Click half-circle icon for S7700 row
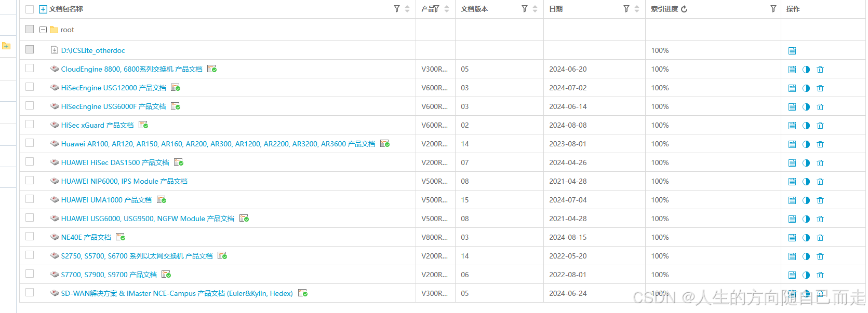Screen dimensions: 868x313 pos(806,275)
